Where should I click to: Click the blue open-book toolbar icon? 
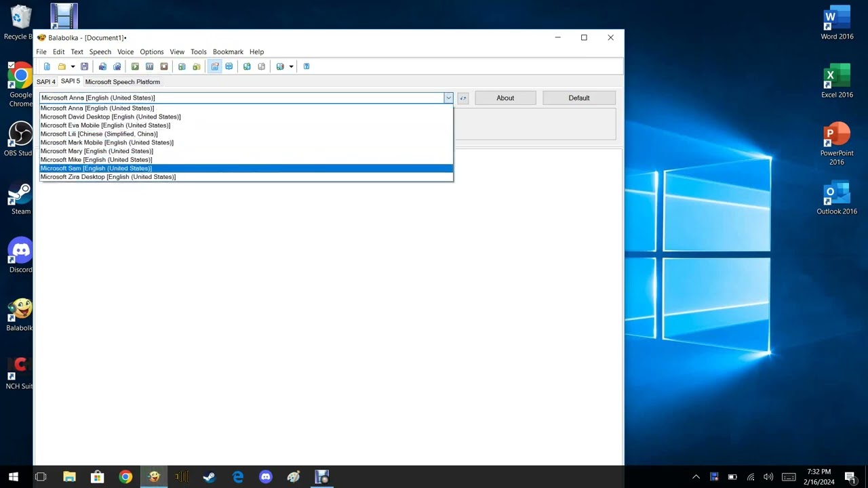click(229, 66)
